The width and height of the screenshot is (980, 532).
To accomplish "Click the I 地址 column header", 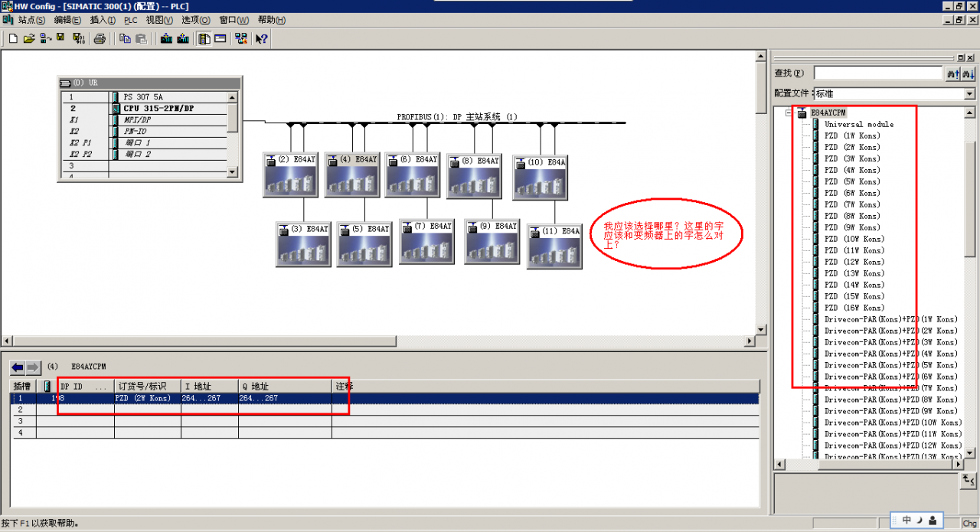I will [210, 387].
